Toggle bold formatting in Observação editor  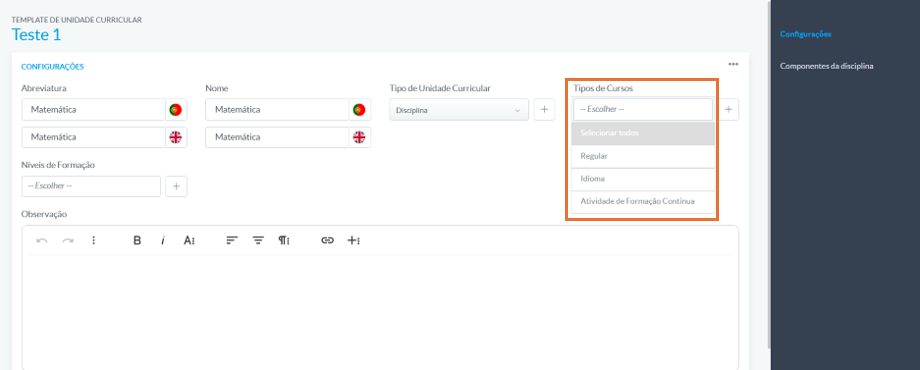(x=137, y=240)
